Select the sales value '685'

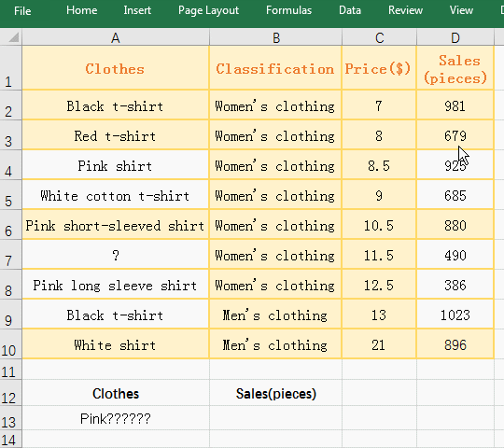coord(455,195)
